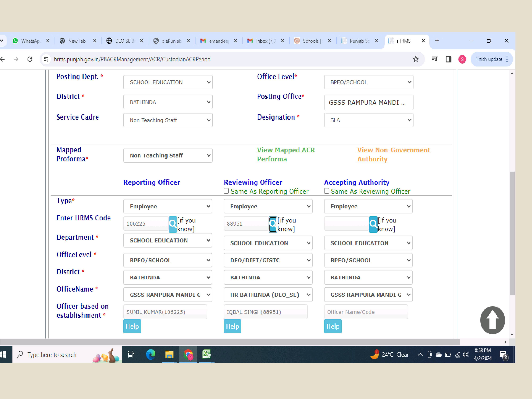Image resolution: width=532 pixels, height=399 pixels.
Task: Check Same As Reviewing Officer box
Action: pyautogui.click(x=326, y=191)
